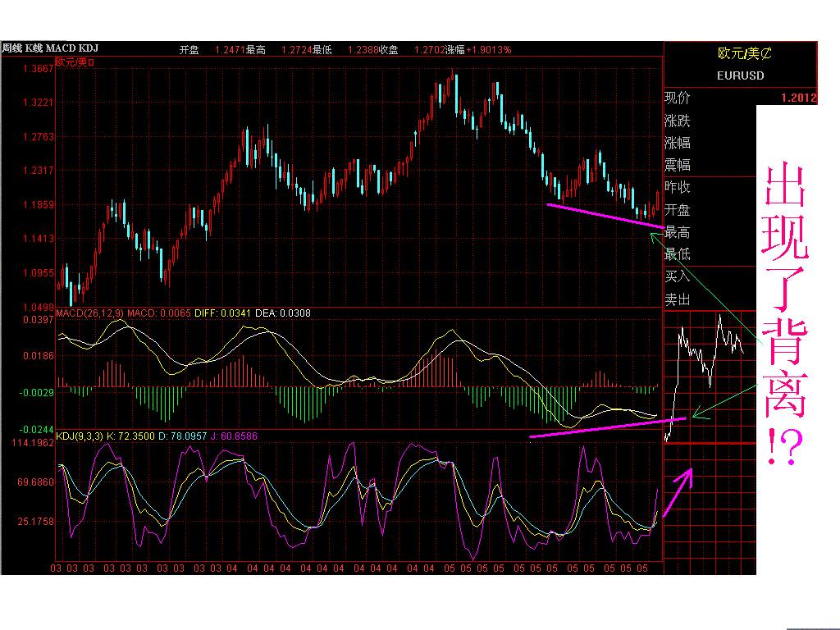Click the KDJ(9,3,3) indicator label

[80, 436]
